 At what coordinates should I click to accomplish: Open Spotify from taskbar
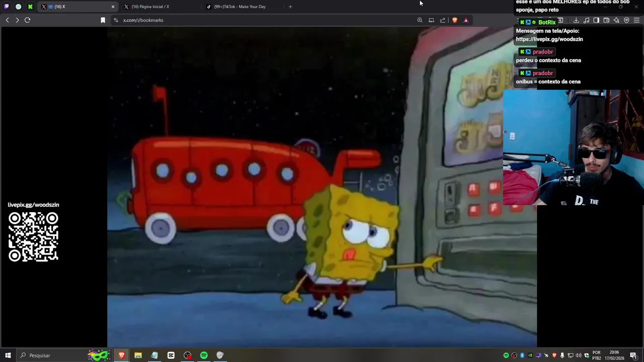(x=204, y=355)
